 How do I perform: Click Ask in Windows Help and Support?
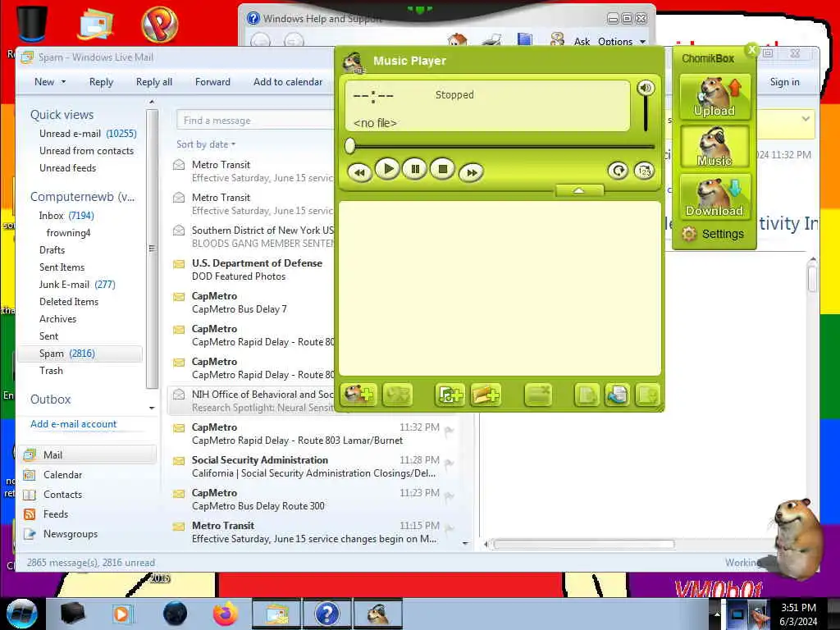point(582,41)
